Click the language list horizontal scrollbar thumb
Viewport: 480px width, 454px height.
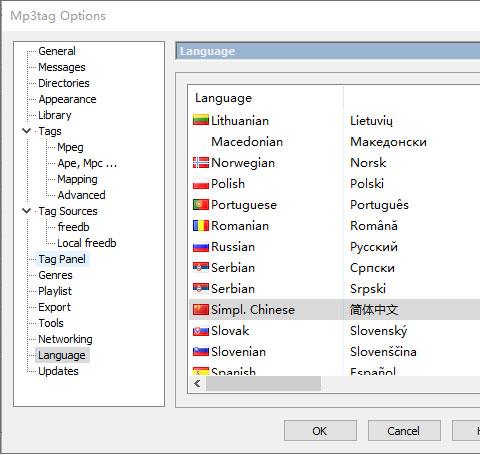pos(263,384)
